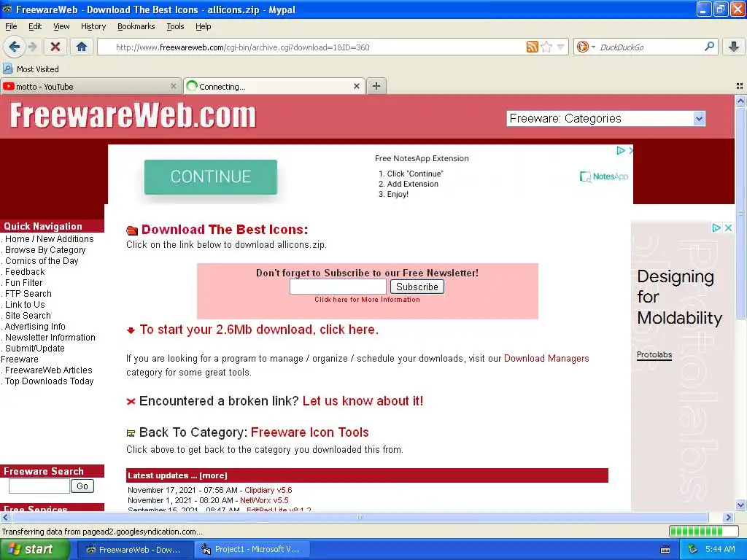Open the Help menu
This screenshot has height=560, width=747.
[203, 26]
